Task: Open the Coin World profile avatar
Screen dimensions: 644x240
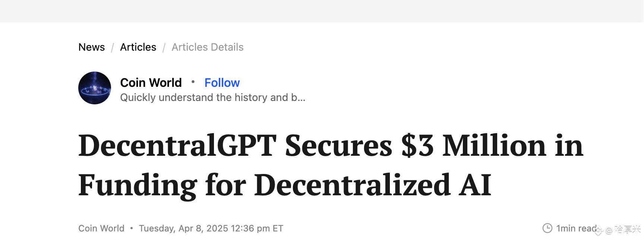Action: point(95,88)
